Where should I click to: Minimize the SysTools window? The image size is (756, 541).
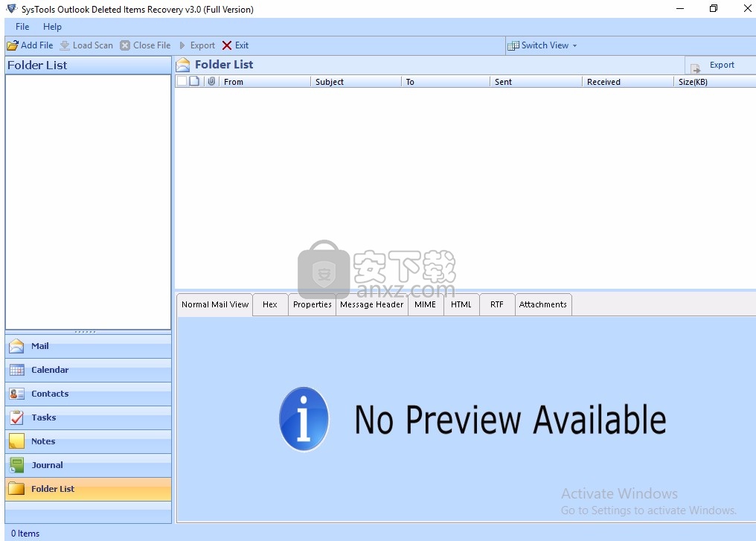(x=680, y=8)
